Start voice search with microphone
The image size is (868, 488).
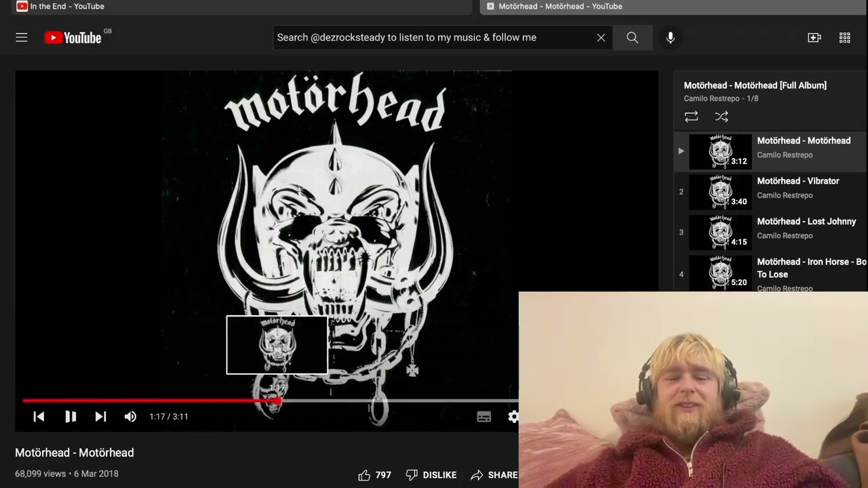670,38
